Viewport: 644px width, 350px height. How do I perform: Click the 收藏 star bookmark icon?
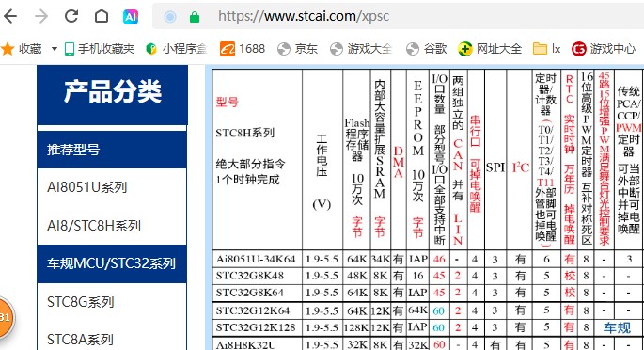pos(8,49)
